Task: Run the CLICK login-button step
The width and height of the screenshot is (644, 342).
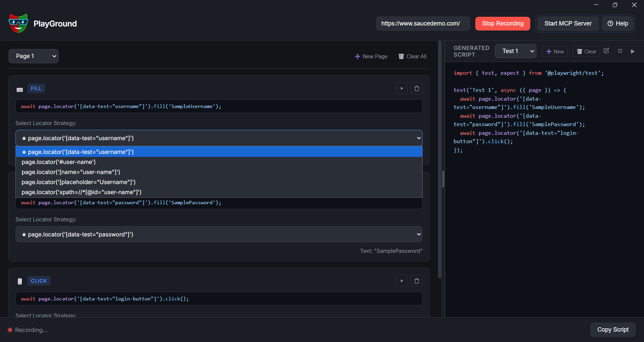Action: tap(401, 281)
